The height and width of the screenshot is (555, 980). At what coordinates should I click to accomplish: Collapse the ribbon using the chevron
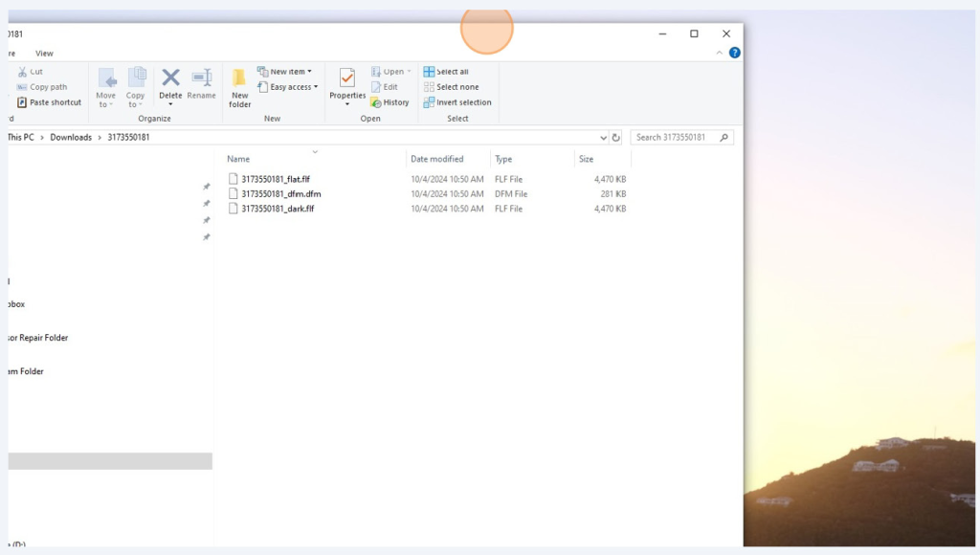point(721,54)
